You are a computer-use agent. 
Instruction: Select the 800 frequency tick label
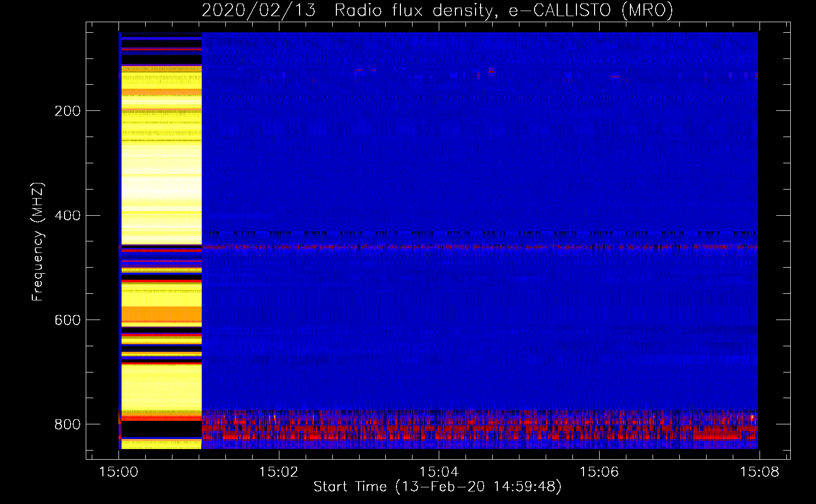point(68,424)
